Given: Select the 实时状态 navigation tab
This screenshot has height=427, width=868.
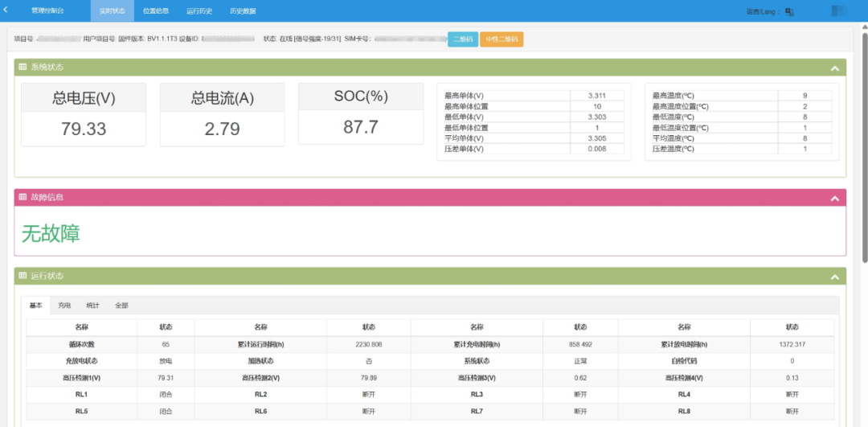Looking at the screenshot, I should pos(113,11).
